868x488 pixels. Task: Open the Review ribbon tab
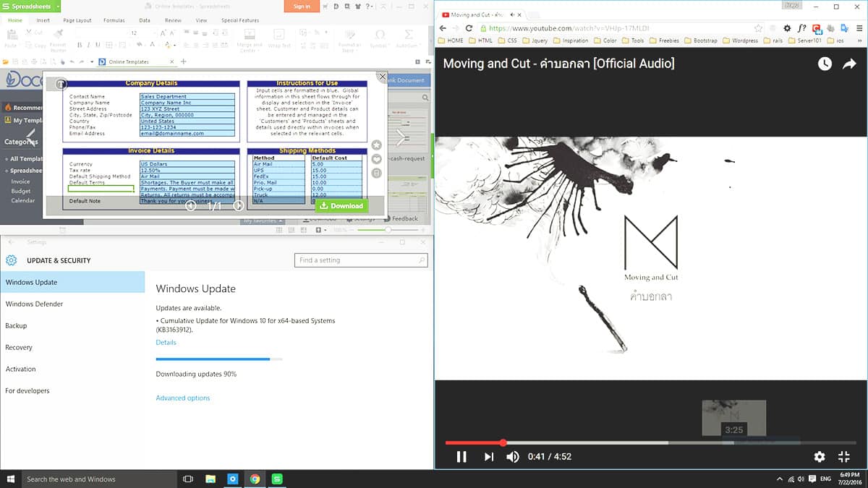[173, 20]
